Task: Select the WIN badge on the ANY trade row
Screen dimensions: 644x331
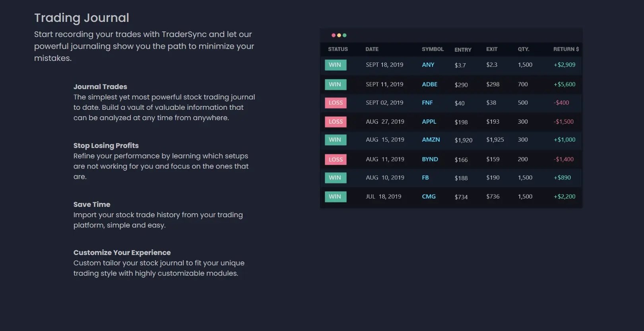Action: [336, 64]
